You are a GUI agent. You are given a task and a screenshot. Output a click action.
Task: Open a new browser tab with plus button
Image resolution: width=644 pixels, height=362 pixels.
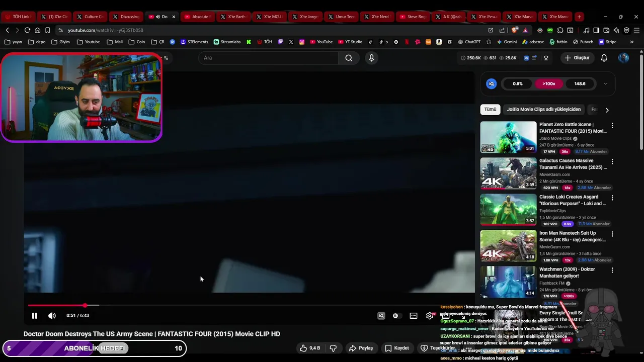point(579,17)
